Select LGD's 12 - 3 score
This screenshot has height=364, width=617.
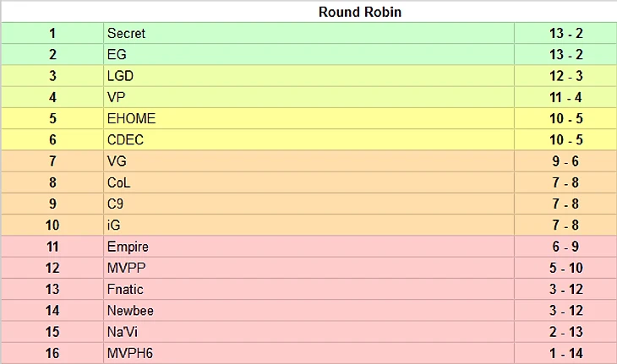[x=565, y=76]
